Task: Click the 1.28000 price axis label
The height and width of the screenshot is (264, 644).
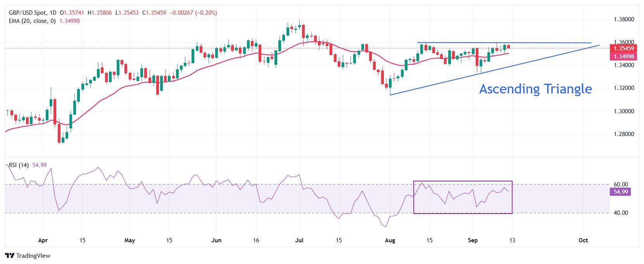Action: (624, 134)
